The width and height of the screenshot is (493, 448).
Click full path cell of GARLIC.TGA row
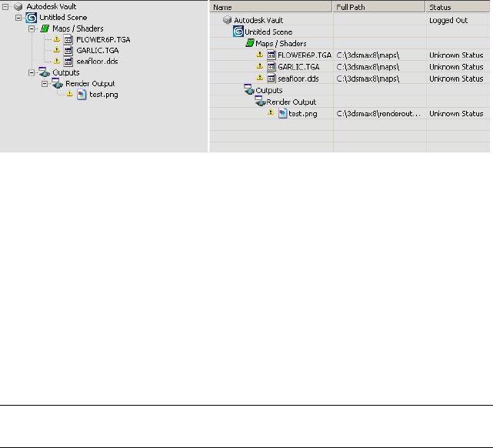(379, 67)
